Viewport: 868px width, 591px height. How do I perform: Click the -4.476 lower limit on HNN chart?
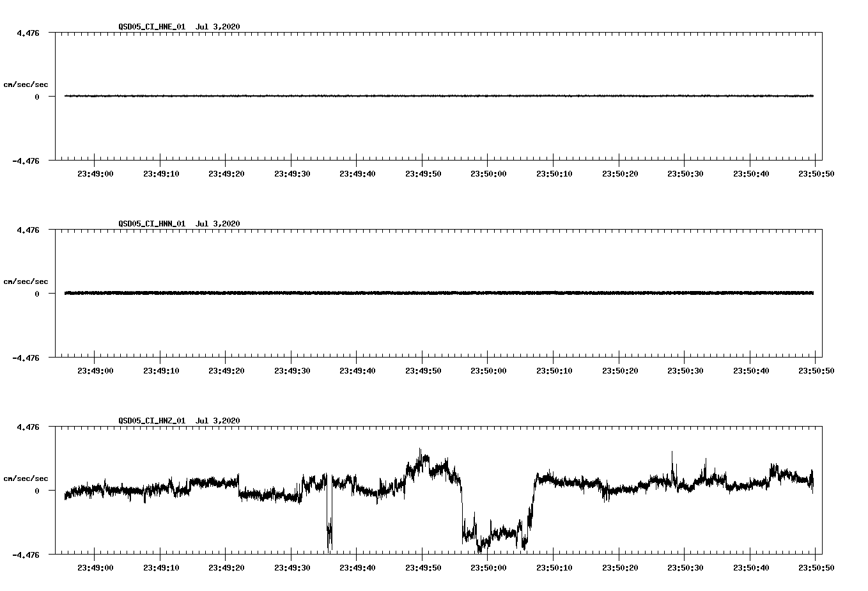tap(26, 358)
